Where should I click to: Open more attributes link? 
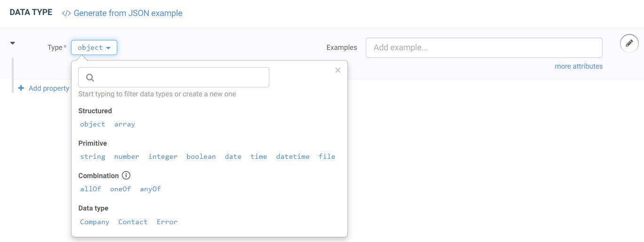click(579, 66)
